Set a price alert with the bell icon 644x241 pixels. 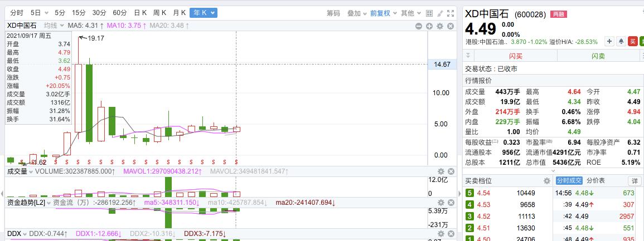point(621,41)
